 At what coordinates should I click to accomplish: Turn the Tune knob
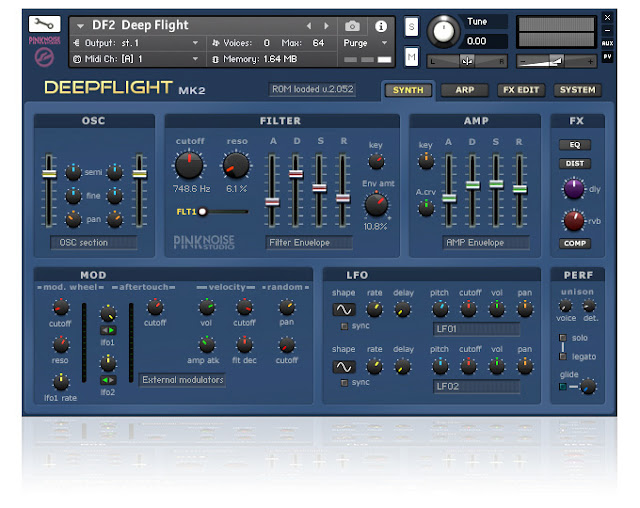pos(443,31)
